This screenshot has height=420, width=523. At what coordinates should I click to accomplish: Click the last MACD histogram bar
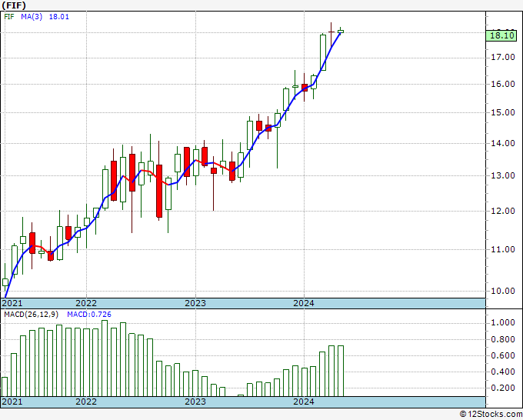coord(341,371)
